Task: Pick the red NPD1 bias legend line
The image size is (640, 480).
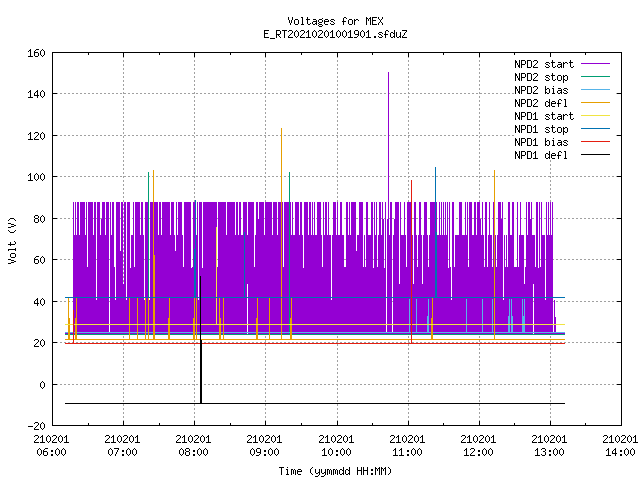Action: 595,142
